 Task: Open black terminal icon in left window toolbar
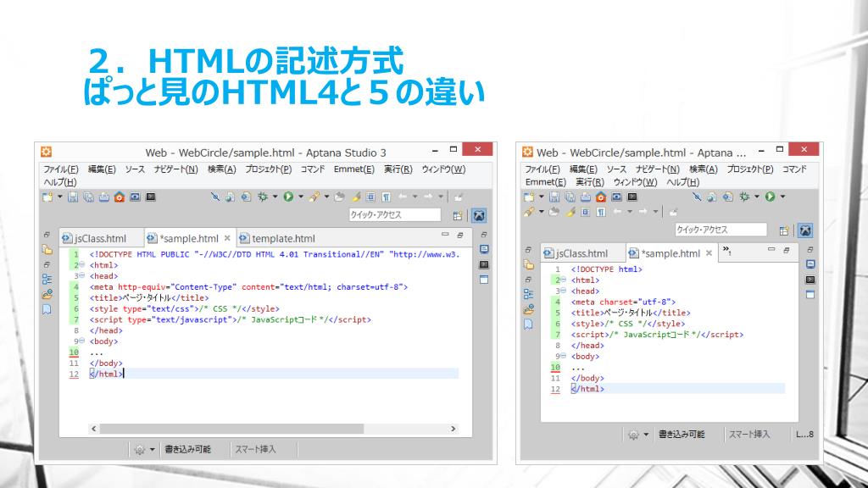151,197
